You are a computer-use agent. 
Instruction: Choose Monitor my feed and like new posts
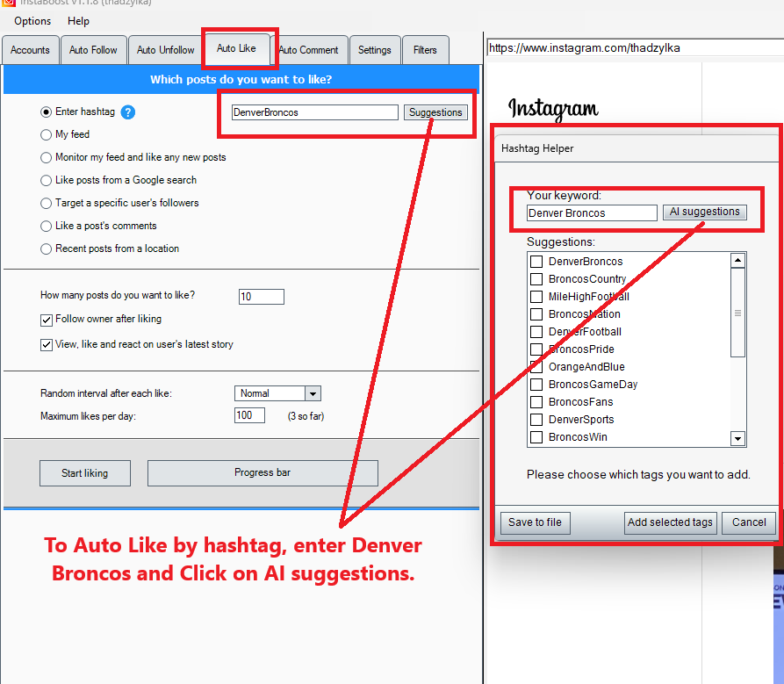(x=46, y=157)
